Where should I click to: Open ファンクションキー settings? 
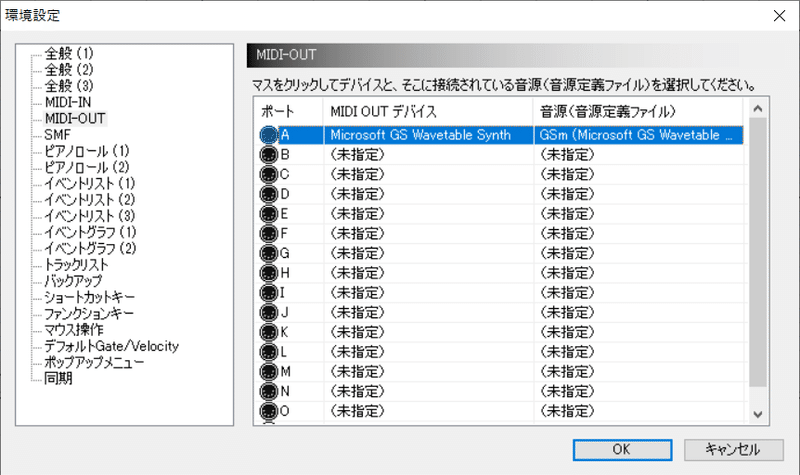click(89, 314)
